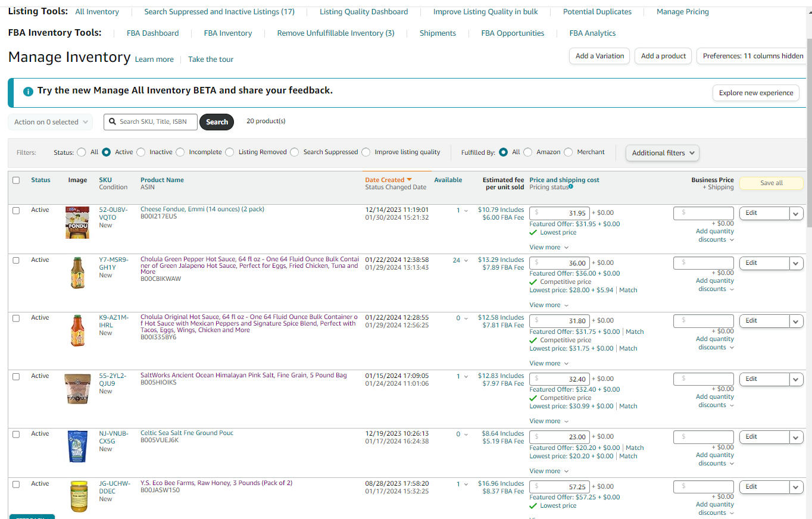The height and width of the screenshot is (519, 812).
Task: Open Manage Pricing
Action: (x=683, y=12)
